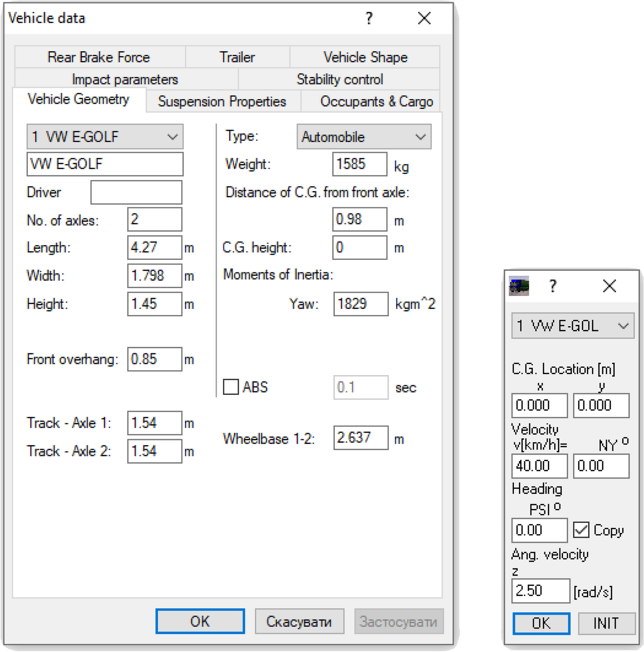Open the Occupants & Cargo tab
Screen dimensions: 644x652
pyautogui.click(x=376, y=102)
